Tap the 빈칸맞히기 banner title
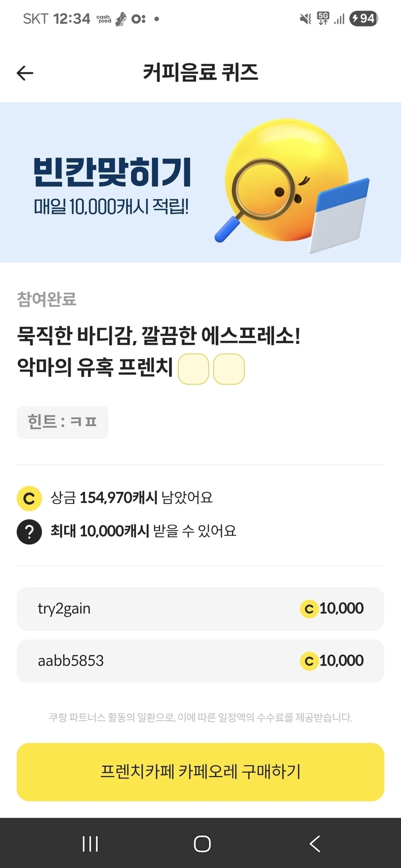Image resolution: width=401 pixels, height=868 pixels. coord(112,172)
